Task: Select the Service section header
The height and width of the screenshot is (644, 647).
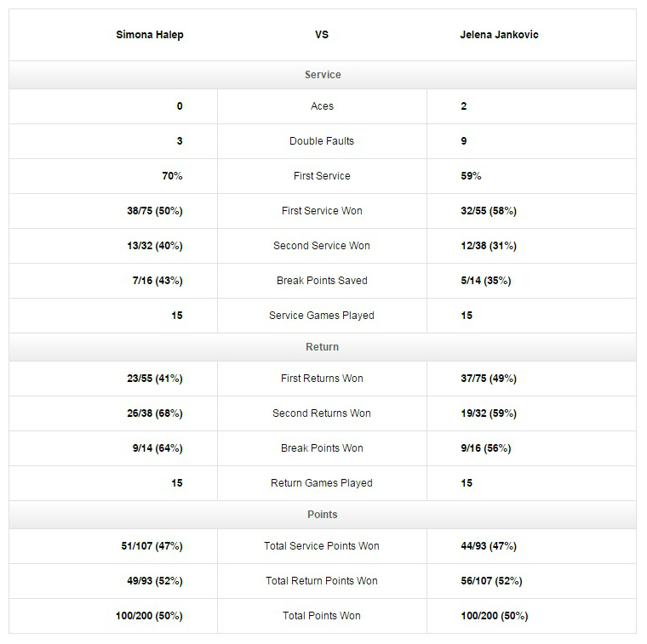Action: [x=323, y=75]
